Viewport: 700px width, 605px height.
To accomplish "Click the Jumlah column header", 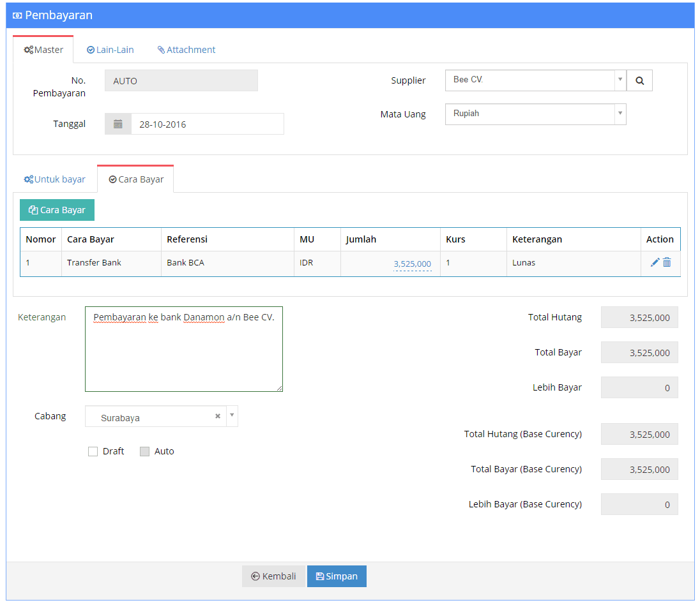I will click(390, 239).
